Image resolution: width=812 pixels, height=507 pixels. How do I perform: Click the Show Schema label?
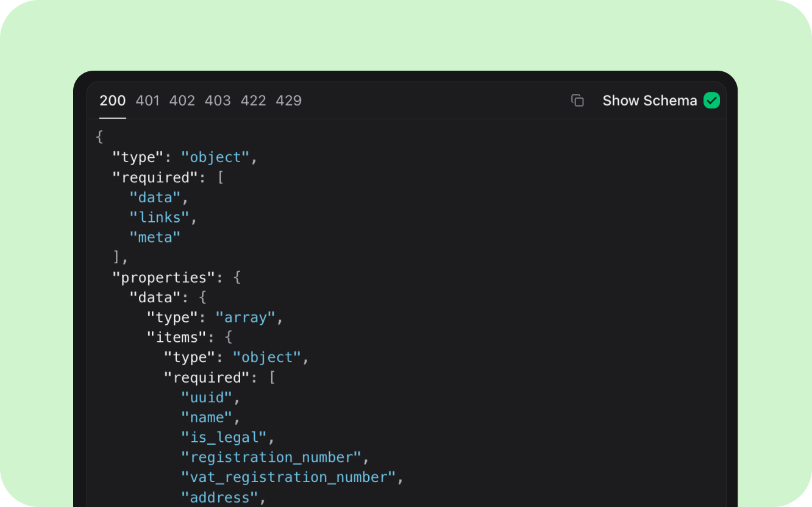[x=650, y=101]
